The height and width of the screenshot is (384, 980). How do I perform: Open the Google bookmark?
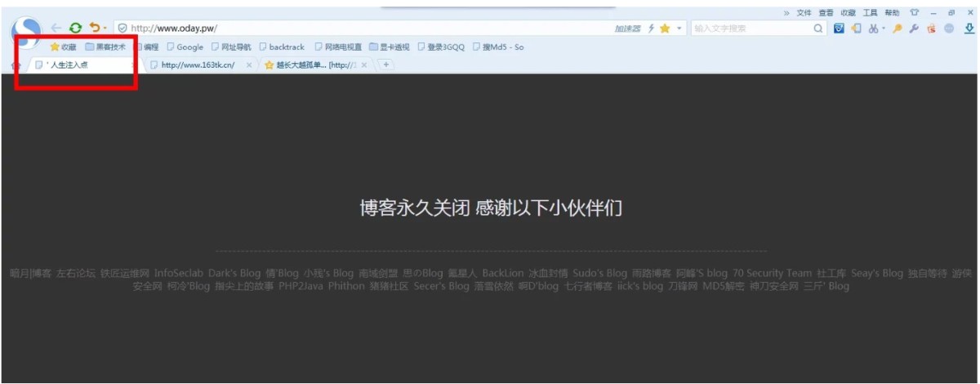(185, 47)
